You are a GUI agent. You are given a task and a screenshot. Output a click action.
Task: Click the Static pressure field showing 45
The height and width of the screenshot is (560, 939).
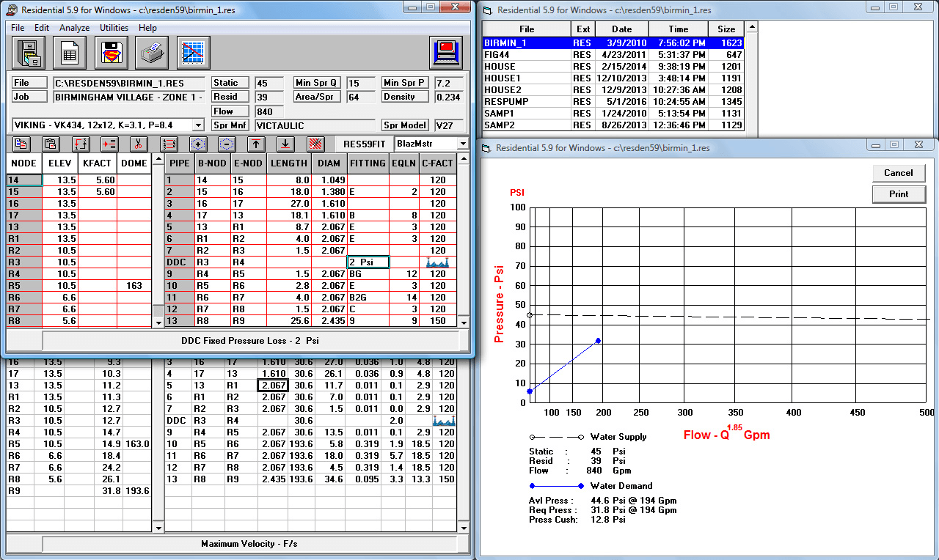click(x=271, y=83)
